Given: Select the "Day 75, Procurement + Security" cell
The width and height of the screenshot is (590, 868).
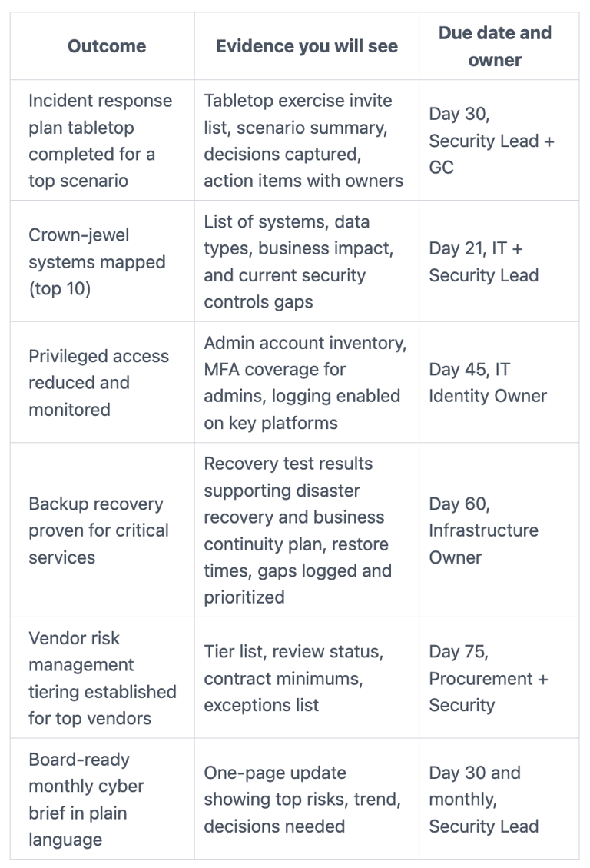Looking at the screenshot, I should click(489, 678).
